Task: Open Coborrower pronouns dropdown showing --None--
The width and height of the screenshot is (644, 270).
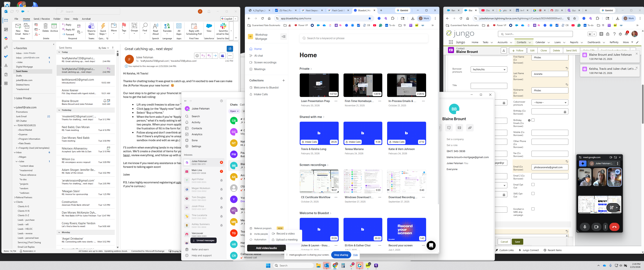Action: click(x=549, y=102)
